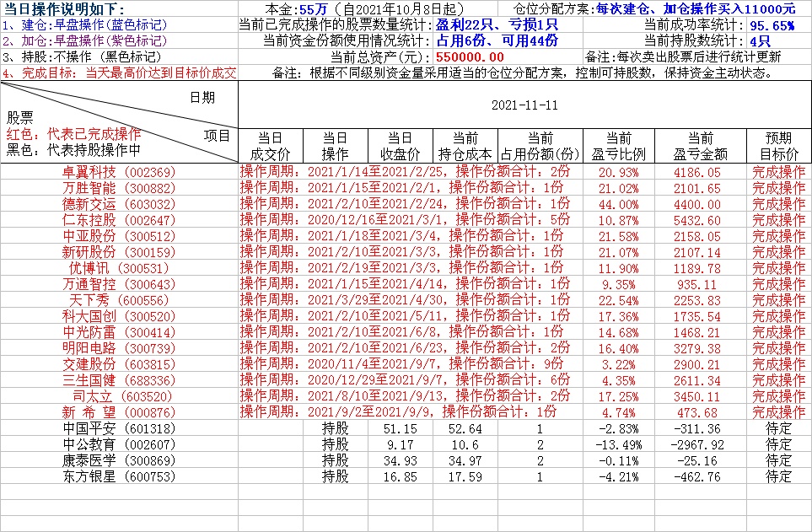Click the 万通智控 (300643) cell

(119, 284)
